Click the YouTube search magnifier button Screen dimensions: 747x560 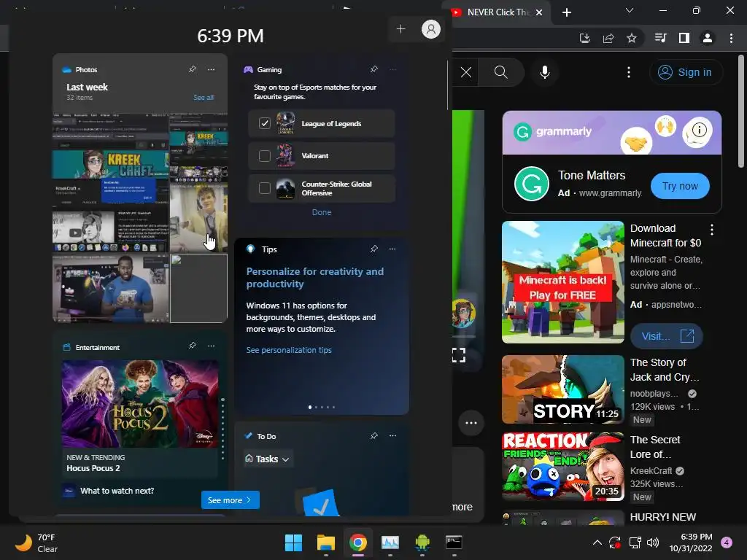coord(500,72)
